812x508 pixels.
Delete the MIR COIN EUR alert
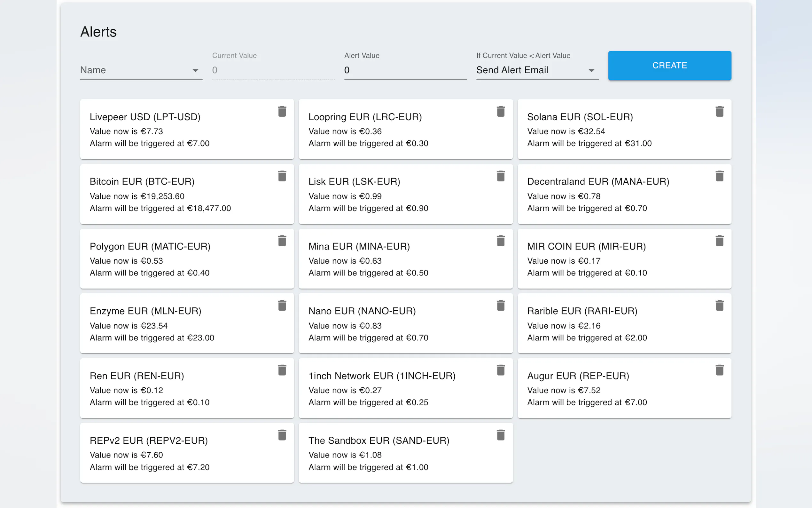coord(719,241)
